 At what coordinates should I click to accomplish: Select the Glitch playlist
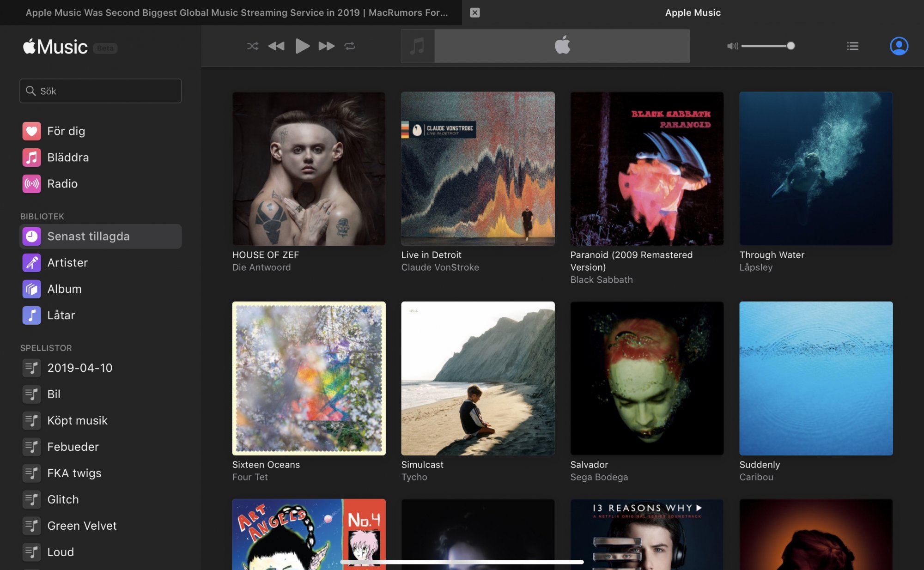[x=101, y=500]
